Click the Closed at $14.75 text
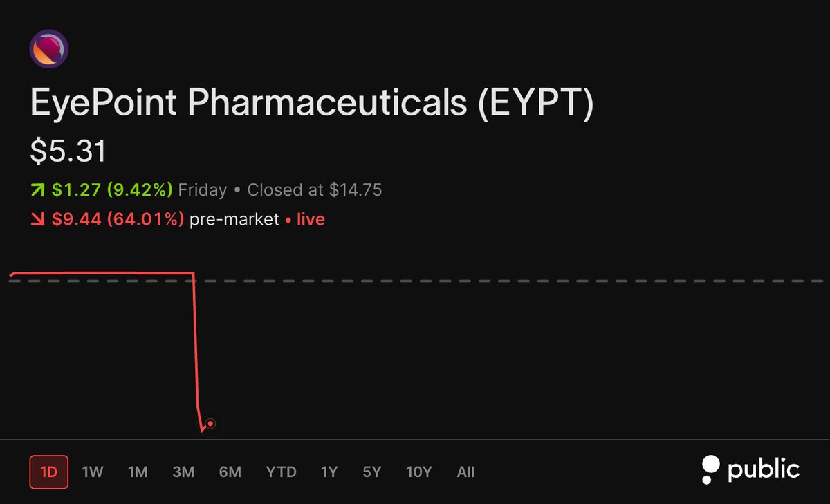830x504 pixels. pyautogui.click(x=315, y=190)
